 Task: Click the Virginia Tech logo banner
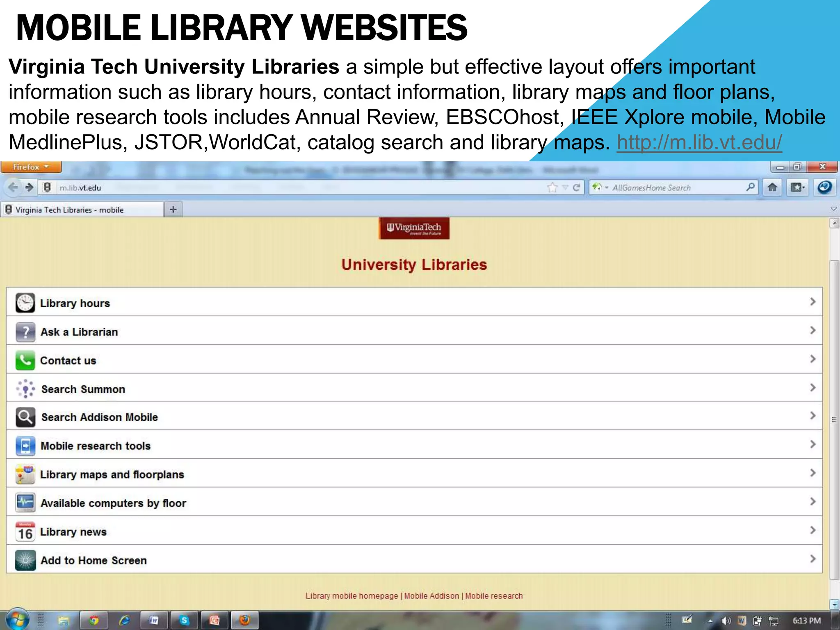click(414, 228)
